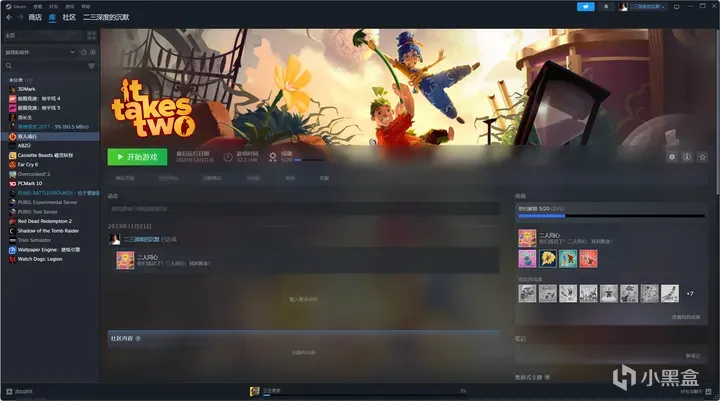Open friends and chat at bottom right
Viewport: 720px width, 401px height.
point(696,392)
